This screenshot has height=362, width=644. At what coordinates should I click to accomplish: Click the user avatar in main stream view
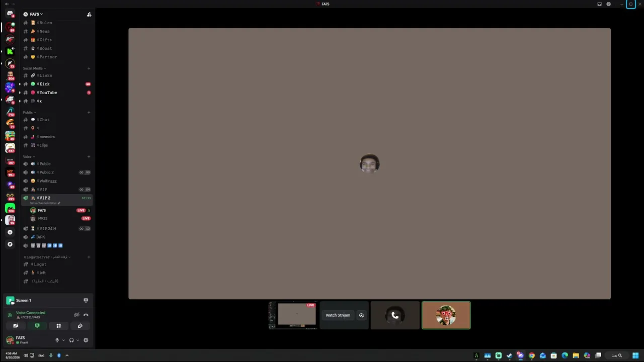(x=369, y=164)
